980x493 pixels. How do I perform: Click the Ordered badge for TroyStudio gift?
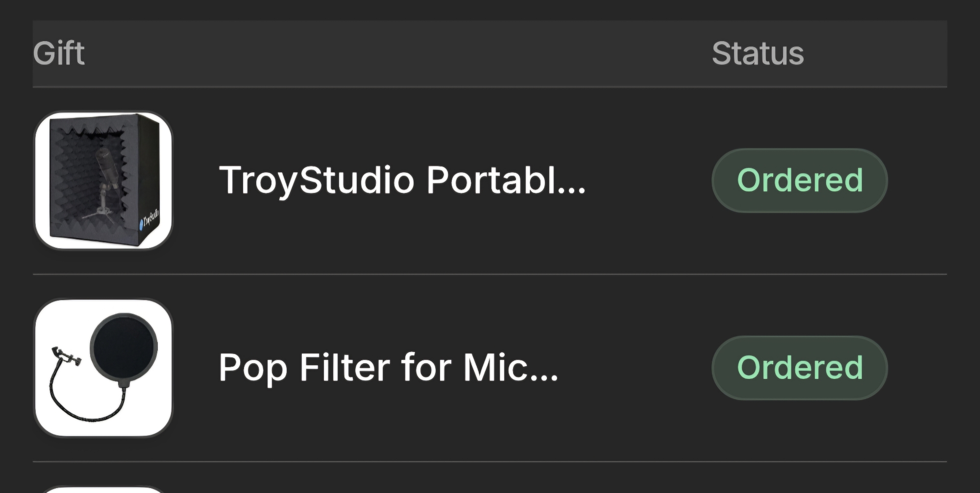tap(799, 180)
